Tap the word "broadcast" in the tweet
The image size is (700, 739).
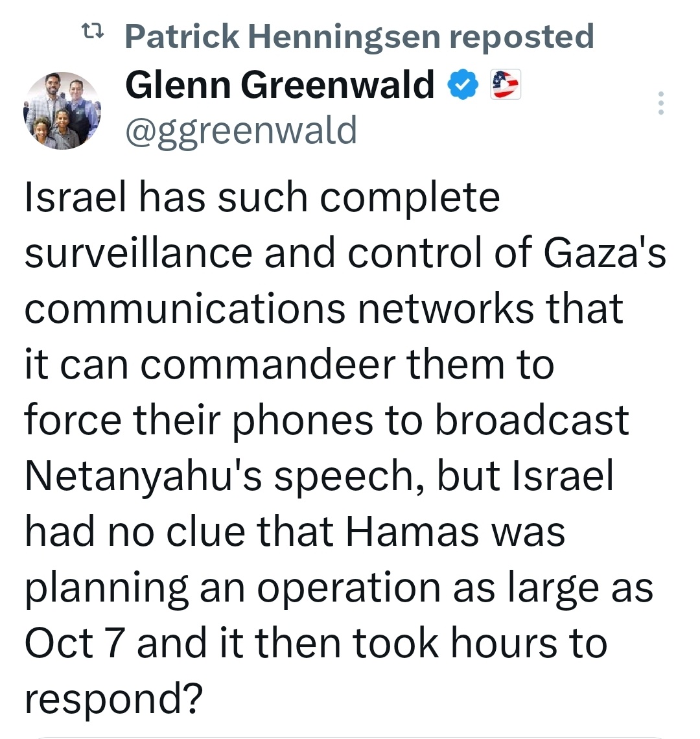(x=531, y=421)
